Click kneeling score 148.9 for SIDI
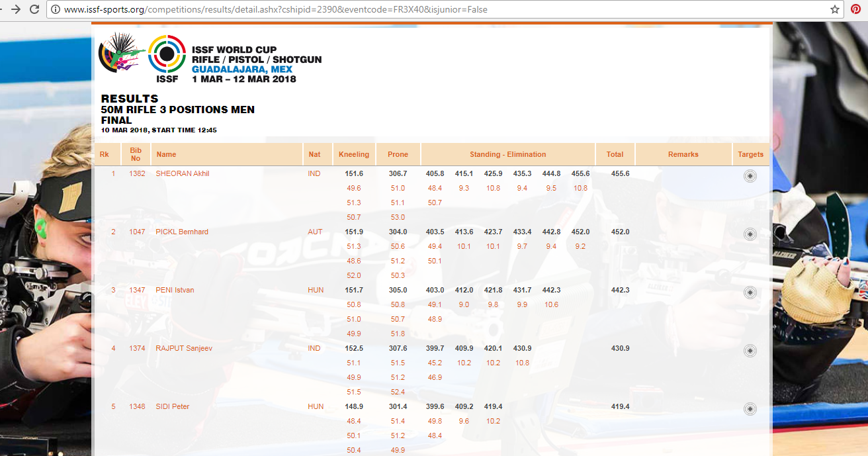Screen dimensions: 868x456 click(354, 406)
